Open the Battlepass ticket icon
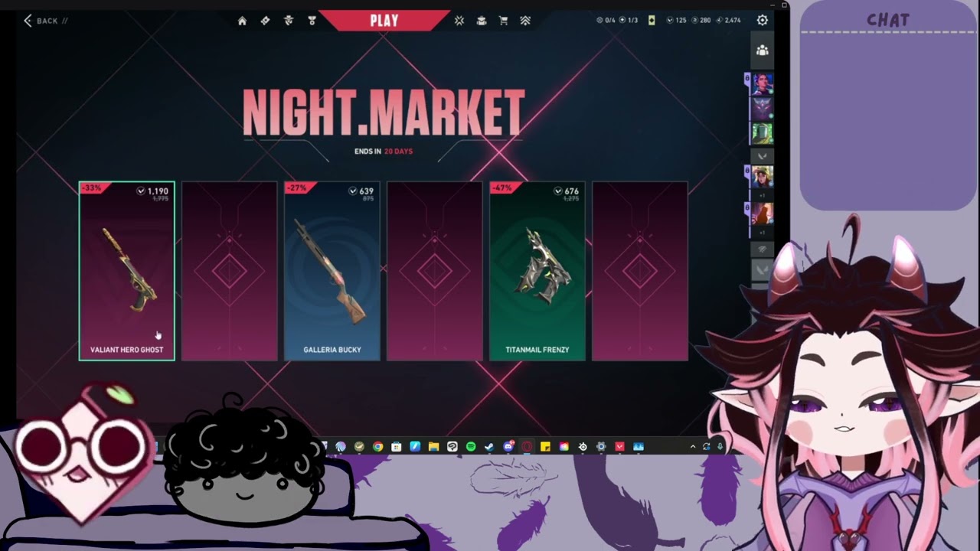980x551 pixels. coord(265,21)
